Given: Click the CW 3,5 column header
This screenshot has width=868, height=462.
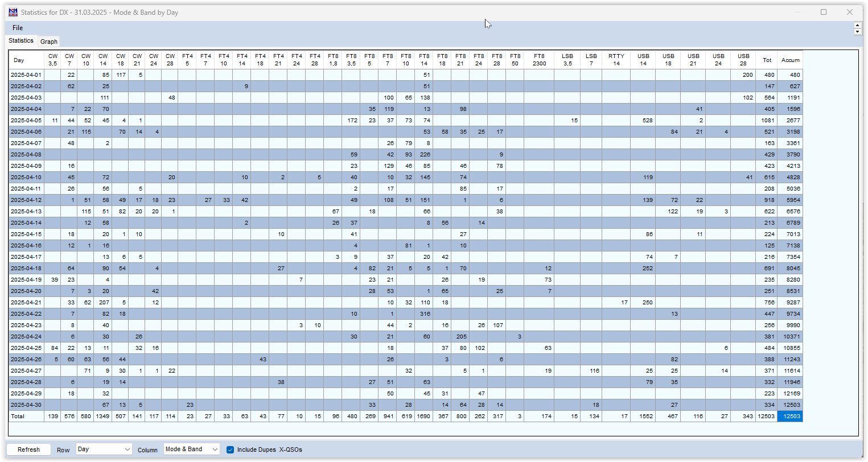Looking at the screenshot, I should pos(53,60).
